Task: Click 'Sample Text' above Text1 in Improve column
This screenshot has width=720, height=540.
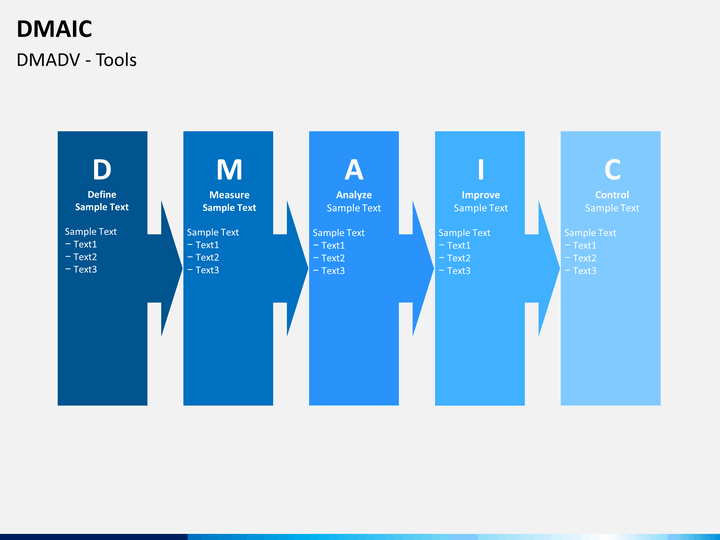Action: (x=465, y=233)
